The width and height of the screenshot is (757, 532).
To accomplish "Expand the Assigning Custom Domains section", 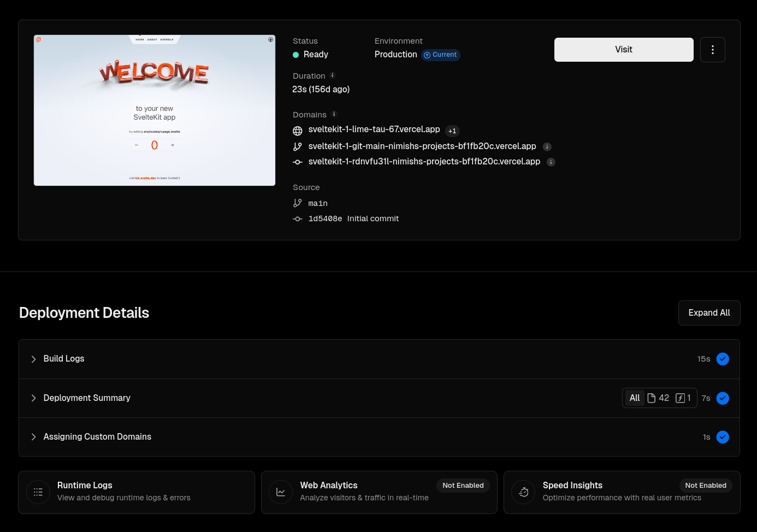I will pos(97,437).
